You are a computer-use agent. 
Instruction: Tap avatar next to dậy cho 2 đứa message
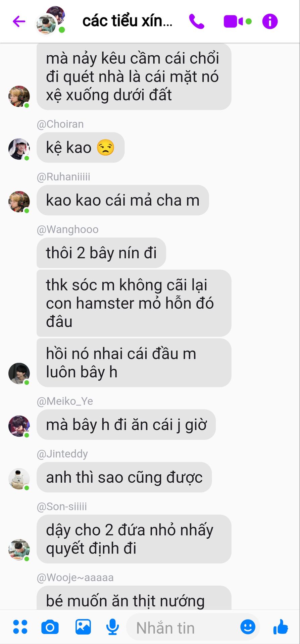[19, 550]
